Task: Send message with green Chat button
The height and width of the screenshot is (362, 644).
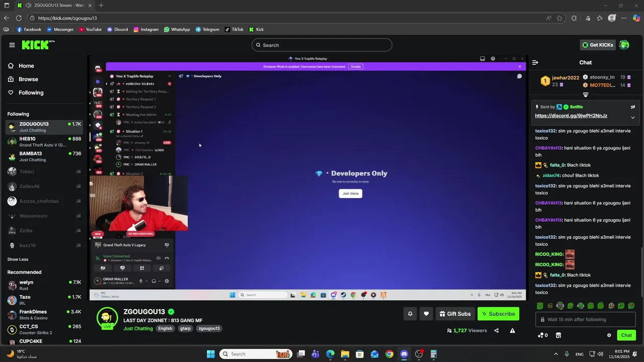Action: point(626,335)
